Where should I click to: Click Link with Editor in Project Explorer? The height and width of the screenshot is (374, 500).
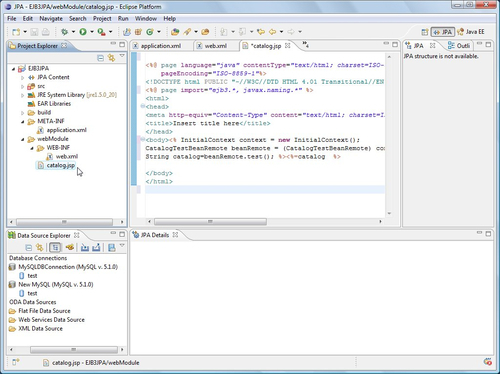tap(111, 58)
